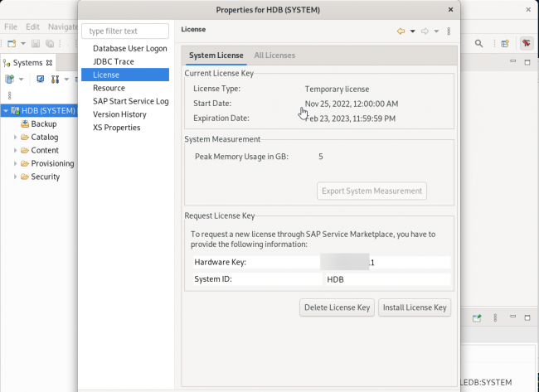
Task: Click the search magnifier icon in main toolbar
Action: pos(478,43)
